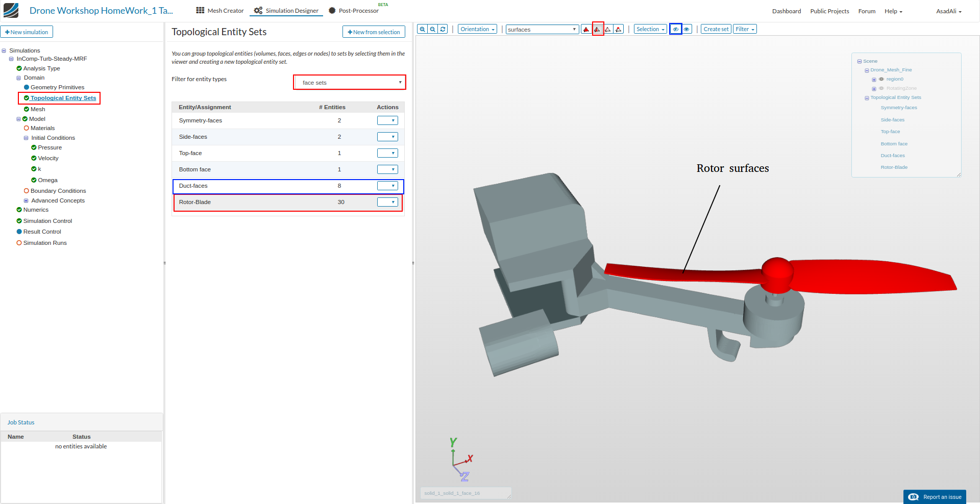Open Mesh tree item

pos(38,109)
